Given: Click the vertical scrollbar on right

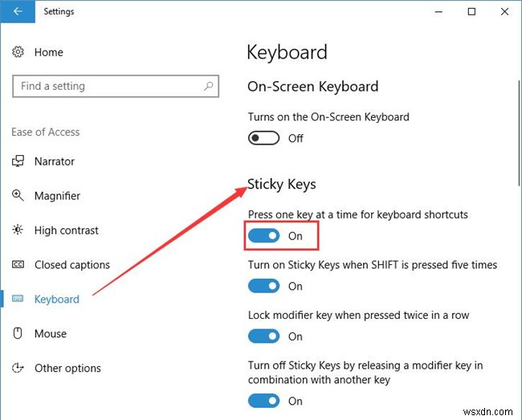Looking at the screenshot, I should [519, 133].
